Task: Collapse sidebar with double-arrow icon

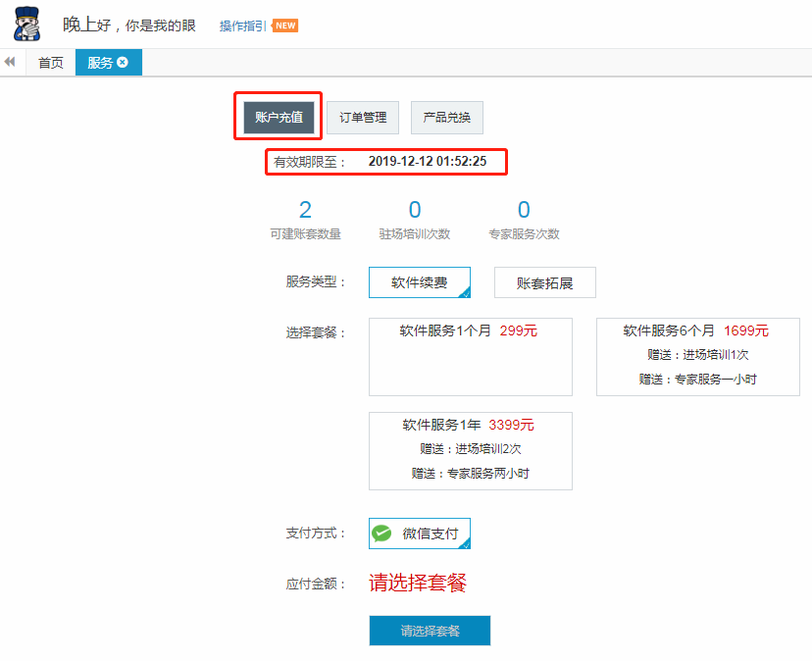Action: point(10,62)
